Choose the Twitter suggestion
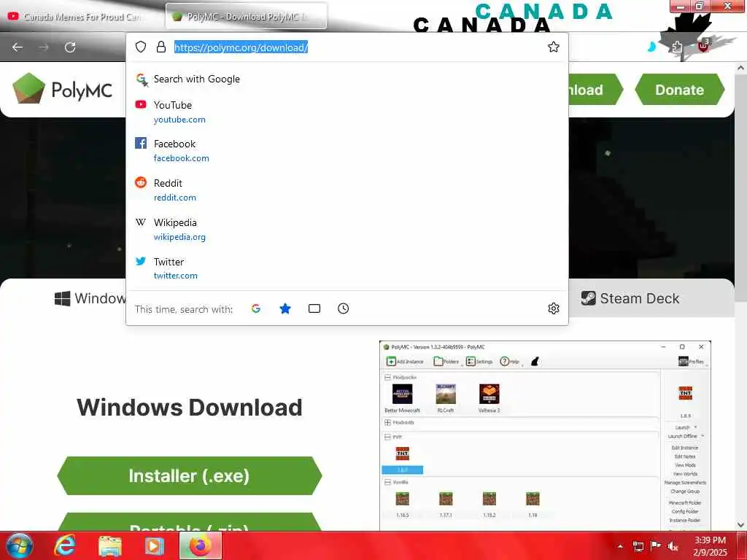 (x=347, y=268)
